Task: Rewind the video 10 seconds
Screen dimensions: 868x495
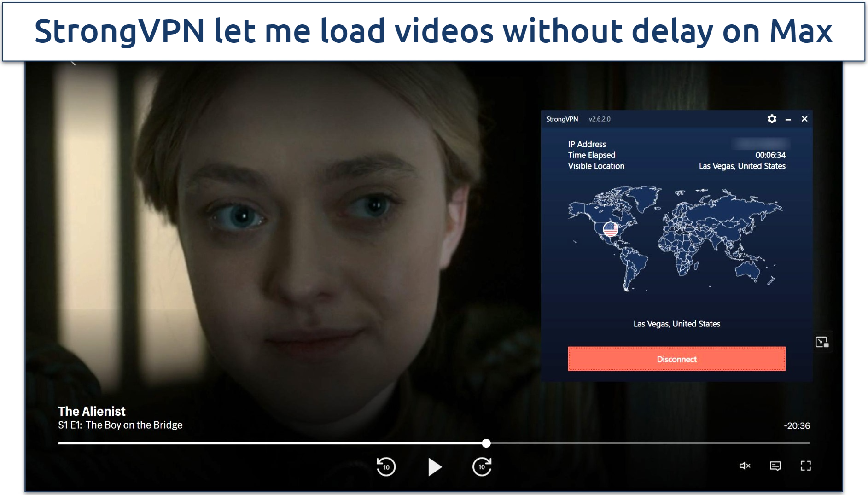Action: point(386,466)
